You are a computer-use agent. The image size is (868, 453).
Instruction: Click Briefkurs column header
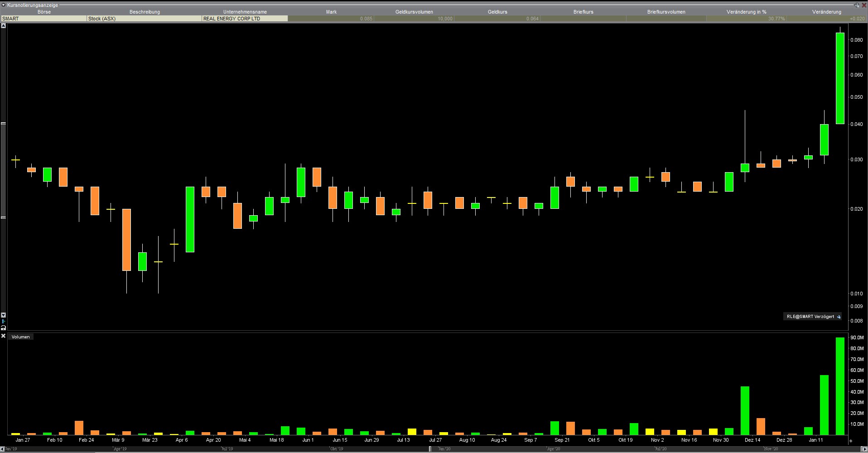tap(583, 12)
